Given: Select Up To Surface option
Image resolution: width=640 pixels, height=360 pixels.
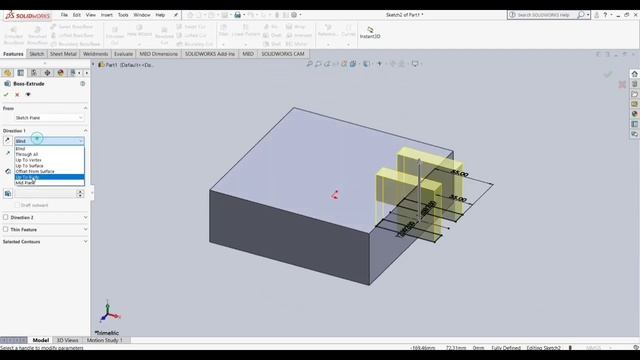Looking at the screenshot, I should pyautogui.click(x=49, y=166).
